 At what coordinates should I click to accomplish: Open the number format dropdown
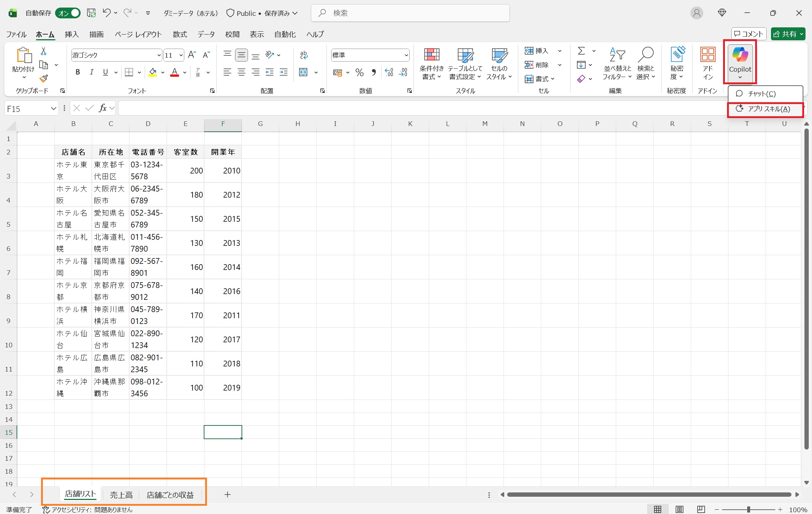click(406, 55)
